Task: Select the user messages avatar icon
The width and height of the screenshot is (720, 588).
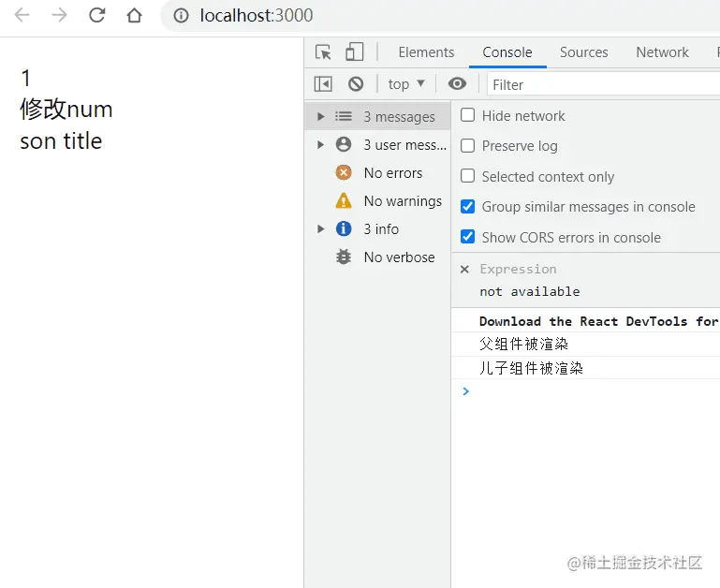Action: point(344,144)
